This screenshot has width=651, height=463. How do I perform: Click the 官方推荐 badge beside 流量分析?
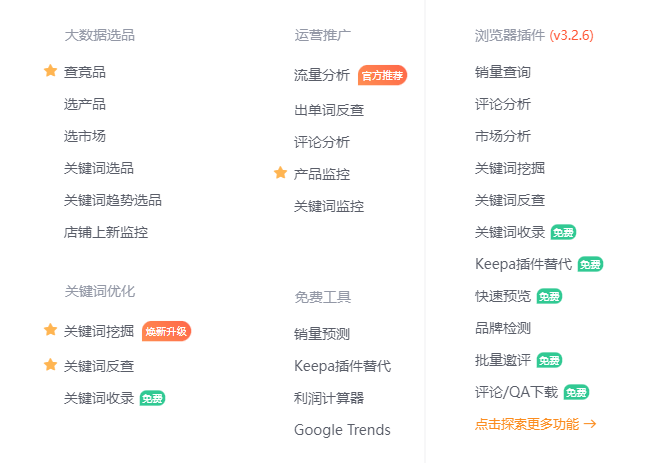pos(382,75)
